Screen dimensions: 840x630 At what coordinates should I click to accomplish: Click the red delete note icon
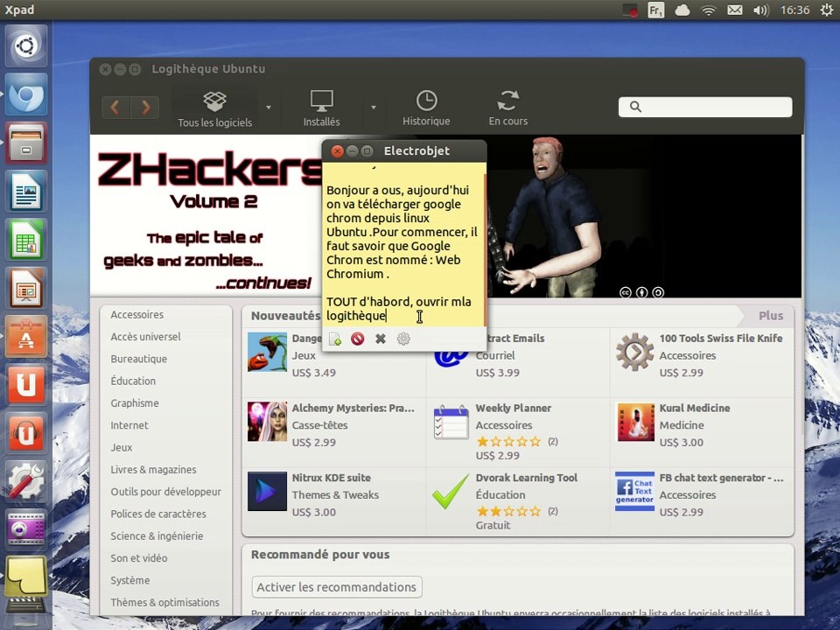[357, 339]
